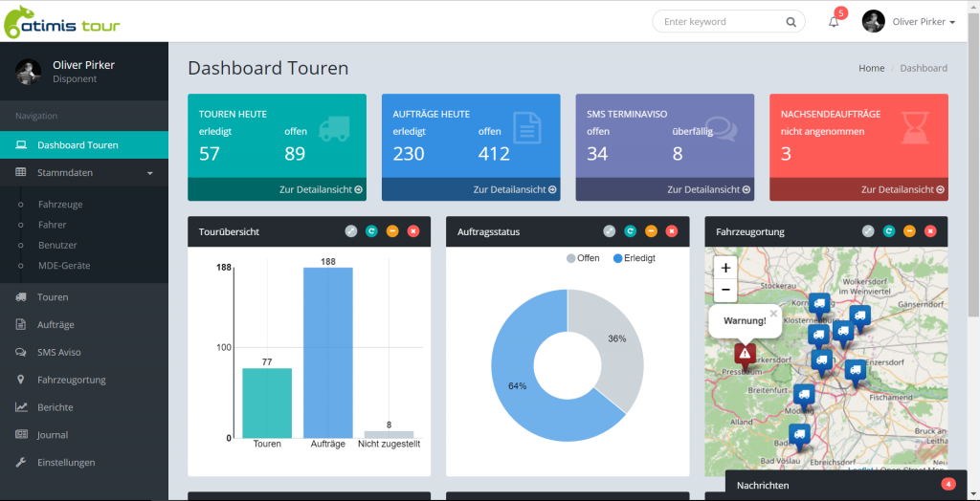The height and width of the screenshot is (501, 980).
Task: Open Touren Heute Zur Detailansicht link
Action: tap(322, 189)
